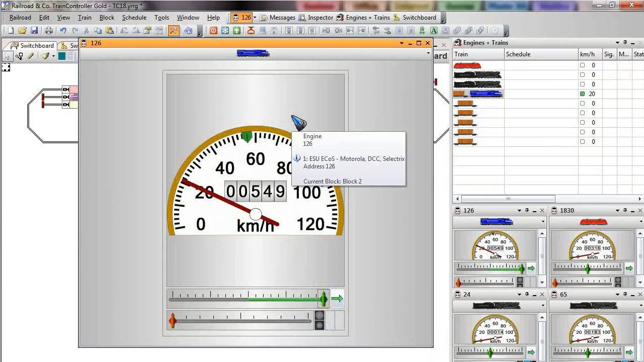Click the Open folder icon in toolbar
This screenshot has width=644, height=362.
pos(22,31)
